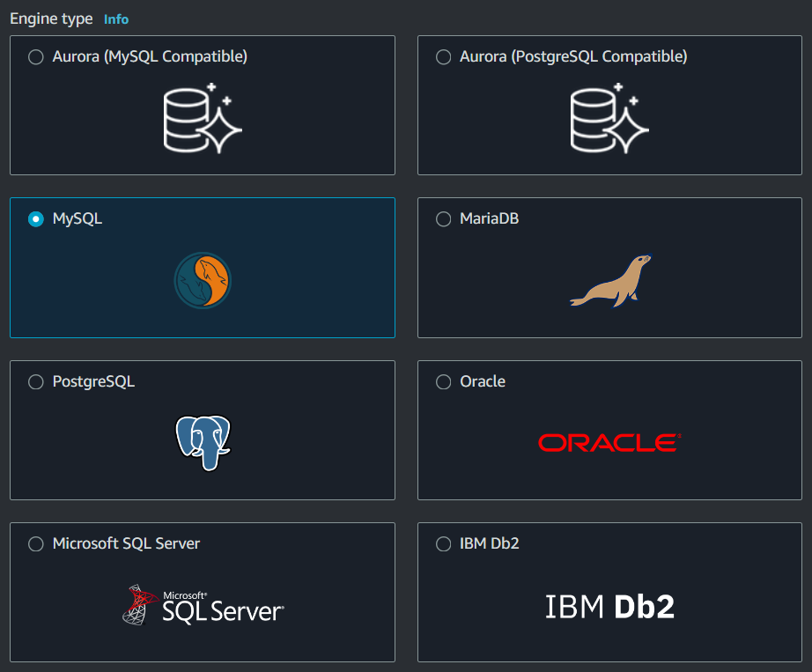
Task: Click the Microsoft SQL Server logo
Action: (x=203, y=605)
